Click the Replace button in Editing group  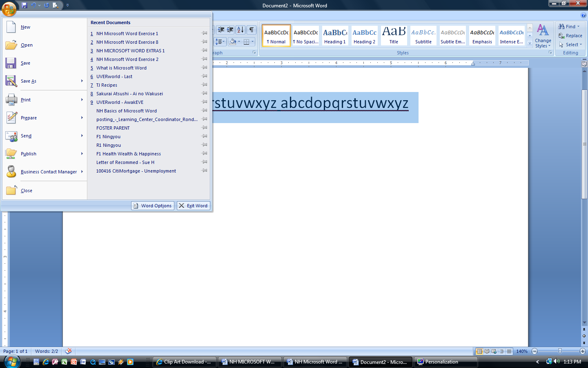570,36
